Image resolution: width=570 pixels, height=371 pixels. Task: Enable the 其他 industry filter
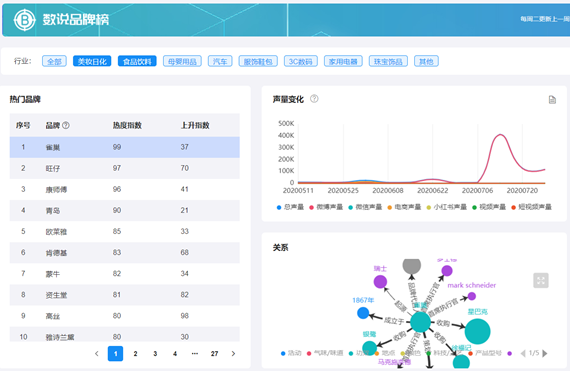coord(426,61)
